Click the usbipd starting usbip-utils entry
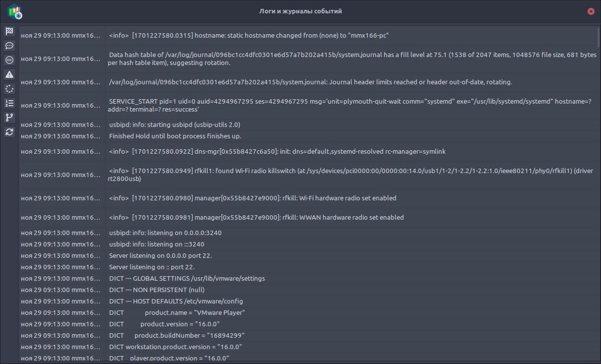This screenshot has width=601, height=364. click(x=309, y=124)
